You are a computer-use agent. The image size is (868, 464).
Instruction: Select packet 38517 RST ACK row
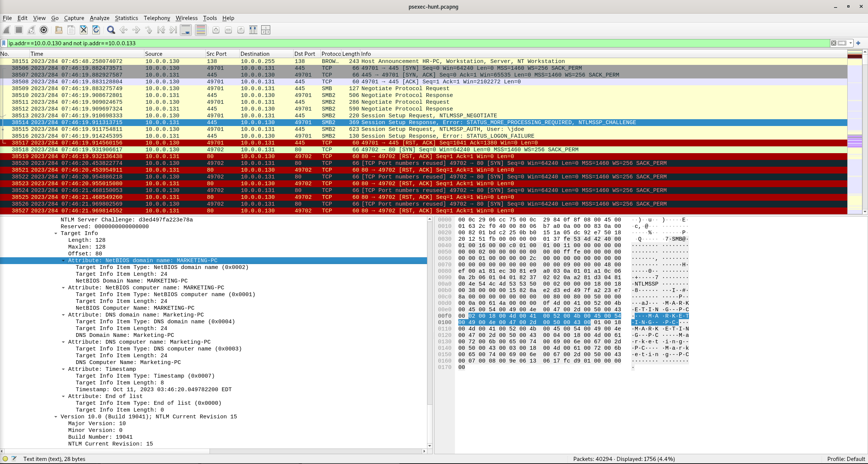point(424,143)
